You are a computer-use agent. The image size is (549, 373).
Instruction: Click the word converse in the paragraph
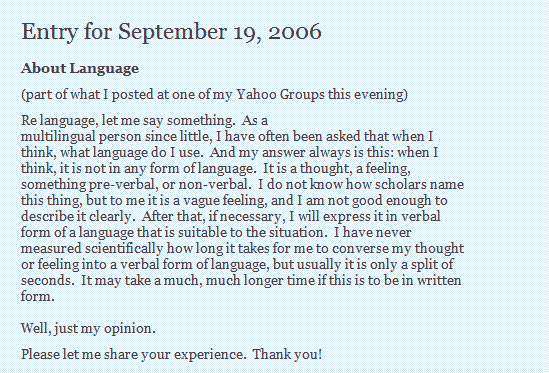[360, 249]
